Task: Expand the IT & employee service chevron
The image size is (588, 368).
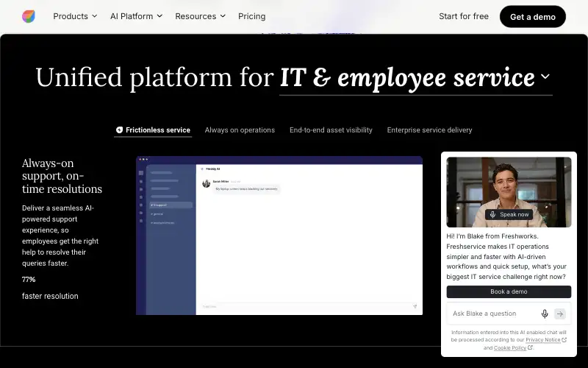Action: (x=545, y=77)
